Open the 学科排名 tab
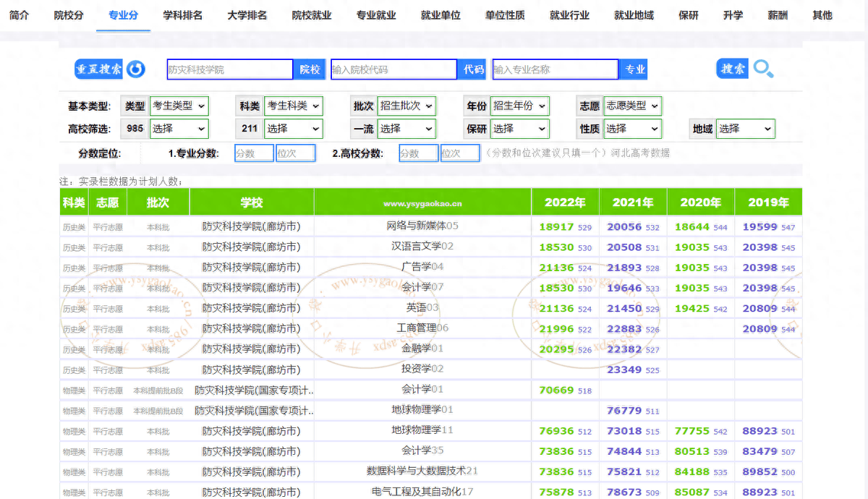 tap(182, 15)
